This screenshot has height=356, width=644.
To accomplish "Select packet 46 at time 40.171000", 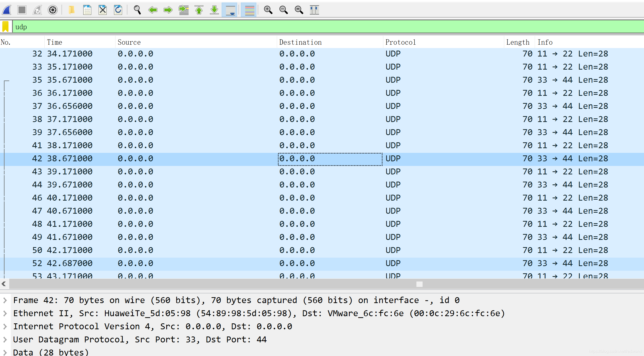I will click(322, 198).
